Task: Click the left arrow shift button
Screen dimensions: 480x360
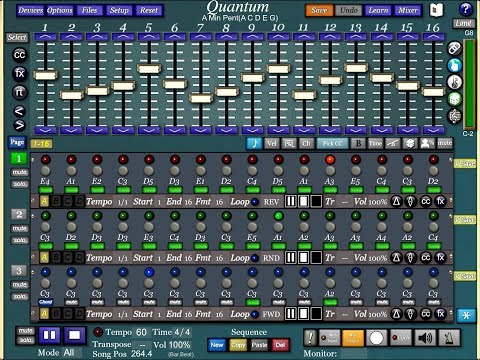Action: (x=19, y=111)
